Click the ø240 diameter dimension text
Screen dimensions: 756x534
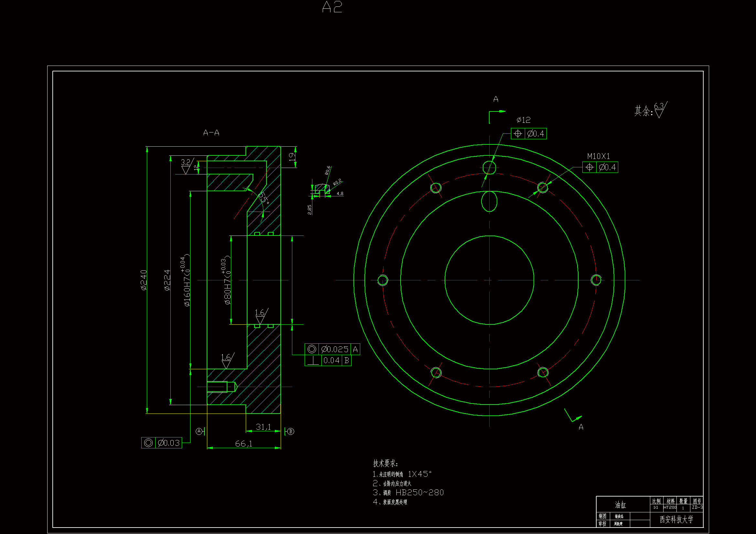tap(144, 280)
